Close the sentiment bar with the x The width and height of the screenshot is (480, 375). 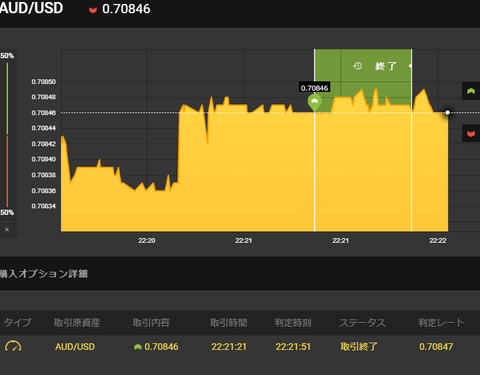(x=7, y=229)
